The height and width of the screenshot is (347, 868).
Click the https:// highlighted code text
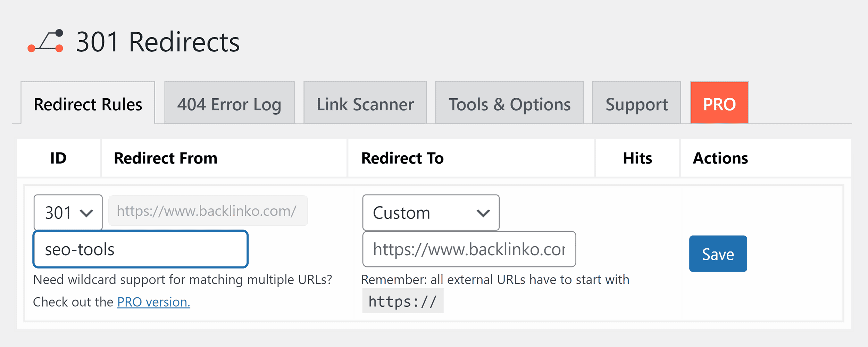click(403, 301)
